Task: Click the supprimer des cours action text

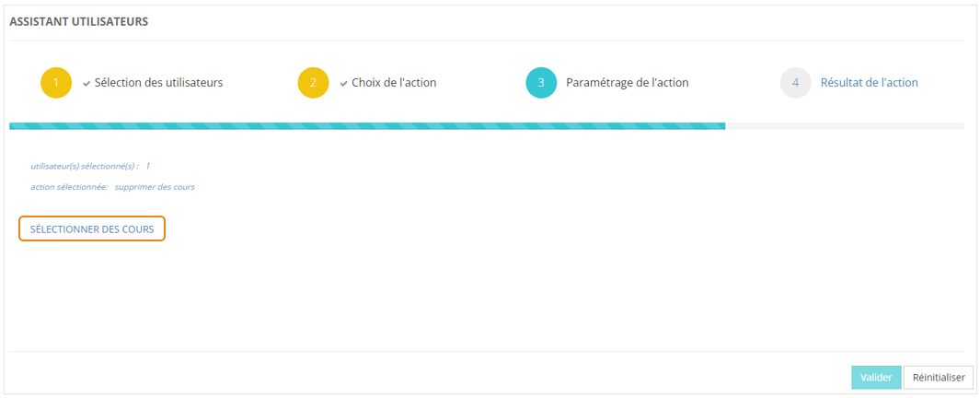Action: (x=155, y=187)
